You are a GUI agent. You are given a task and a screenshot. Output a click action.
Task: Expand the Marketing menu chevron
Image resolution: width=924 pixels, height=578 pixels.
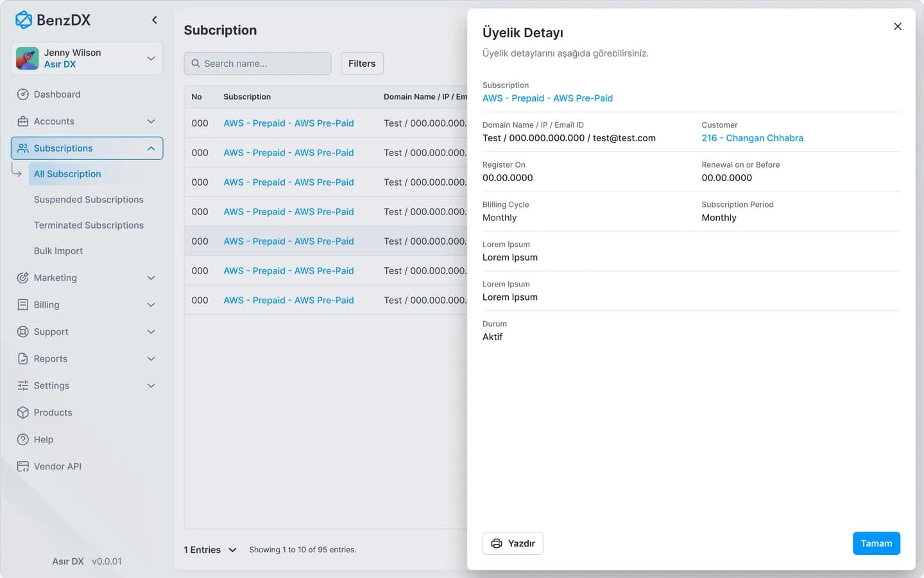pyautogui.click(x=151, y=278)
